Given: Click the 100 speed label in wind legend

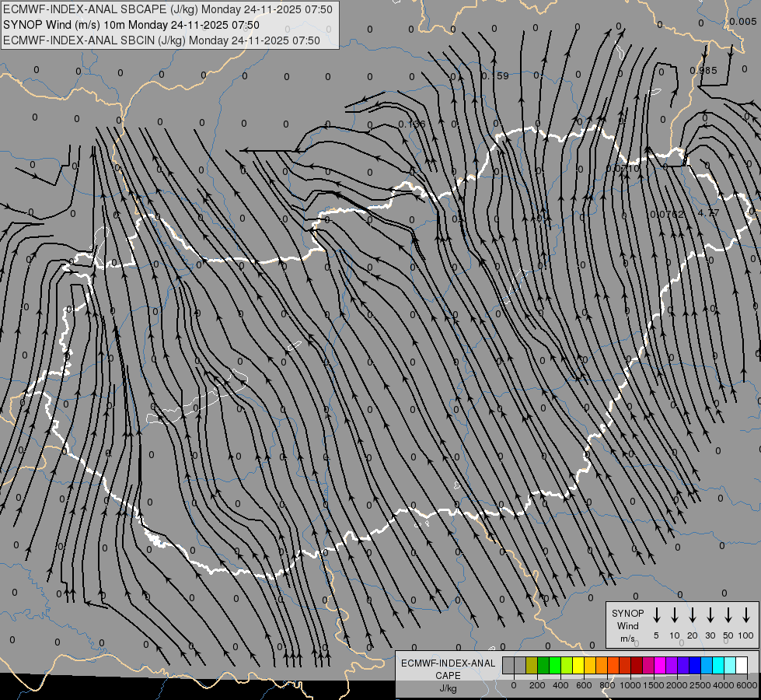Looking at the screenshot, I should (746, 635).
